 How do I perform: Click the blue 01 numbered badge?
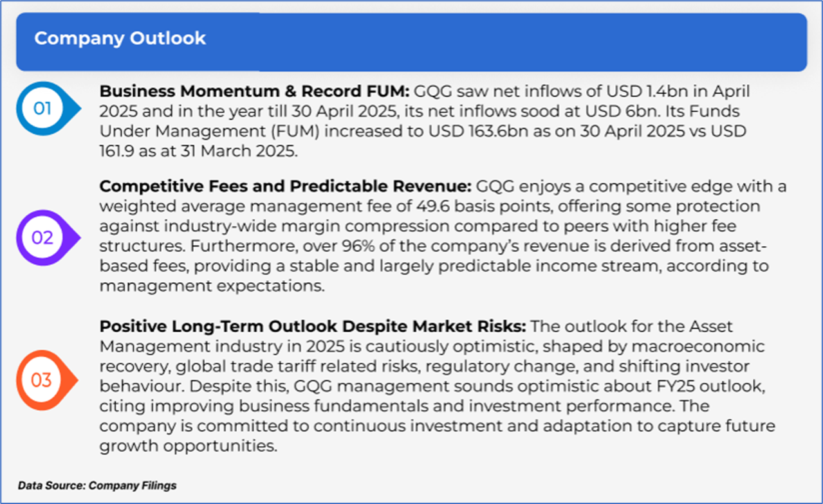point(43,109)
